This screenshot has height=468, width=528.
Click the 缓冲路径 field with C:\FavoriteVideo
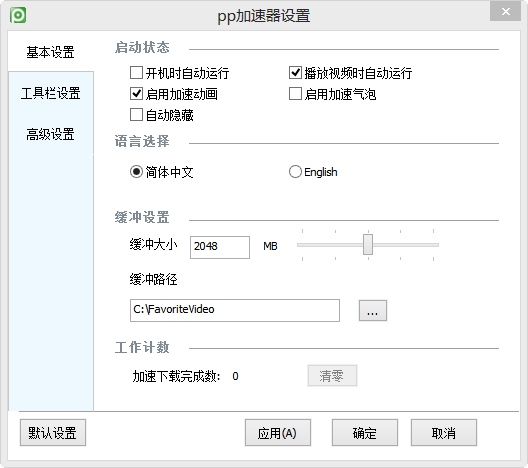click(x=235, y=310)
